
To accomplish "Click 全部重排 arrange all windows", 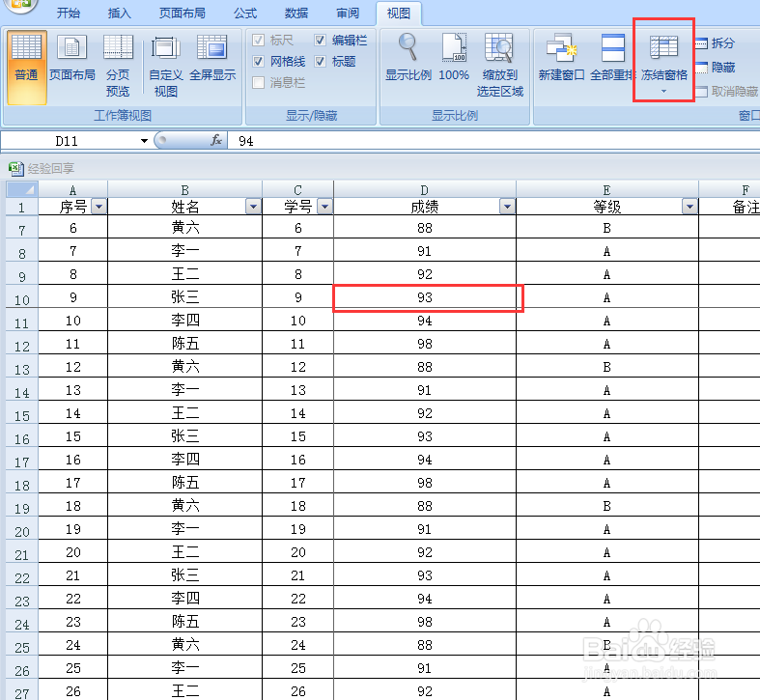I will (x=612, y=59).
